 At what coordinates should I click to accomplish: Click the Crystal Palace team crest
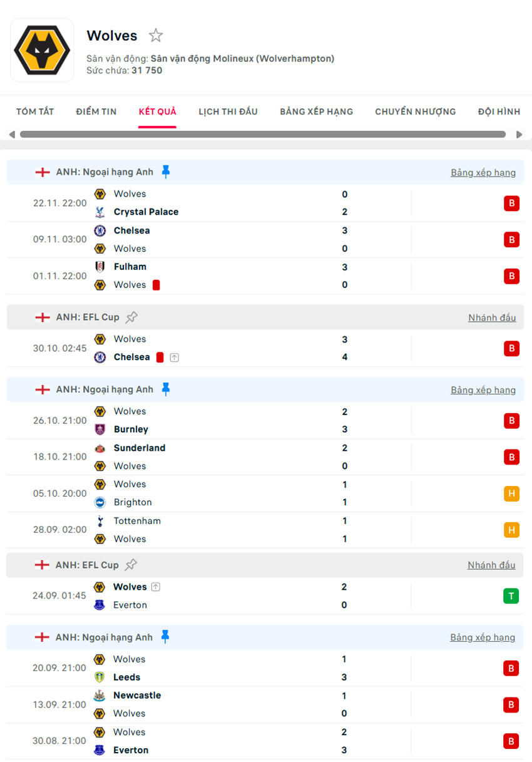[x=100, y=212]
